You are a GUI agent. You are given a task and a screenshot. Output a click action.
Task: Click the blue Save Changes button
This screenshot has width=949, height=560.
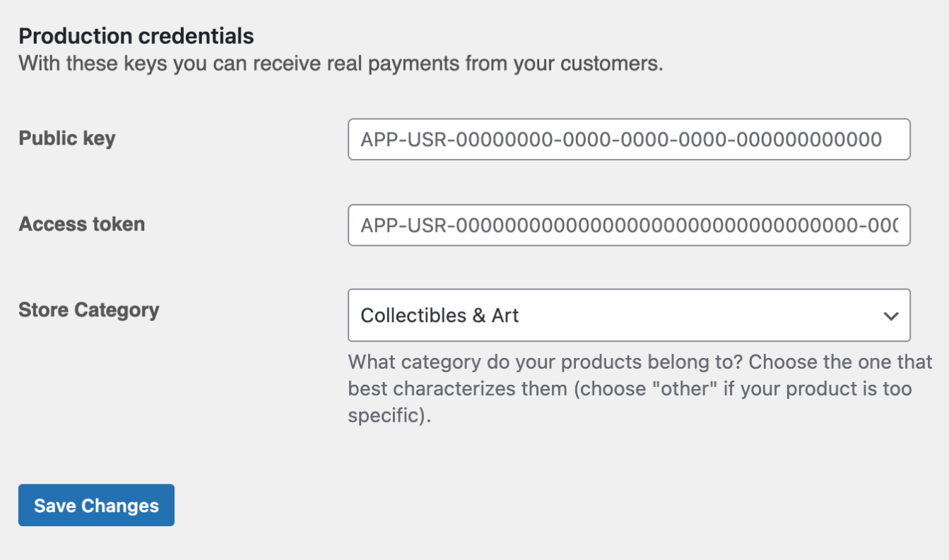[96, 505]
